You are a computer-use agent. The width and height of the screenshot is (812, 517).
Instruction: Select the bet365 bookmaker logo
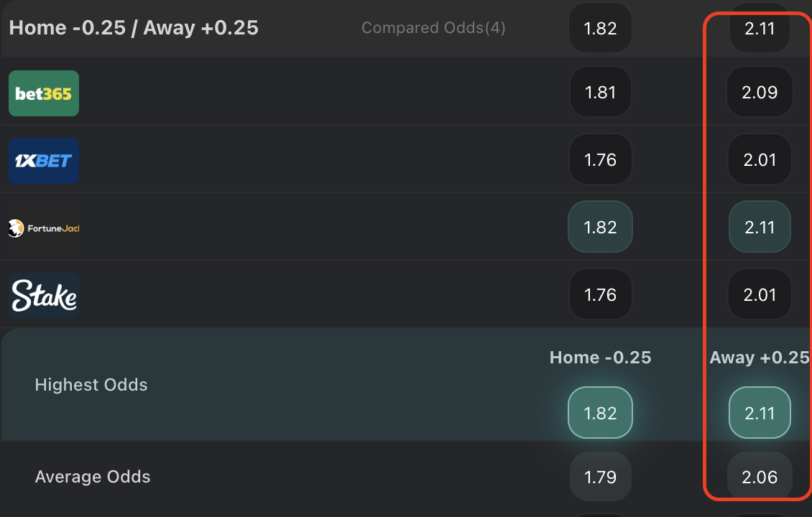(x=43, y=93)
